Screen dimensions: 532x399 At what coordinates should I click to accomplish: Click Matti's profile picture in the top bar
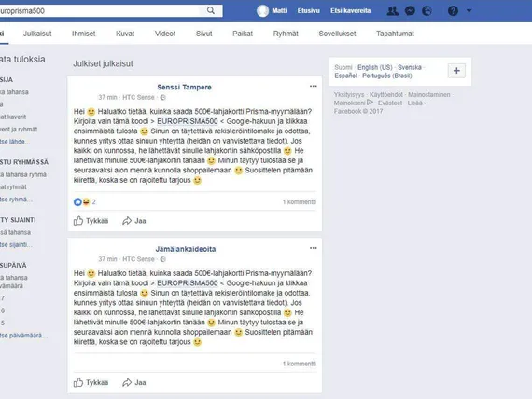point(262,11)
